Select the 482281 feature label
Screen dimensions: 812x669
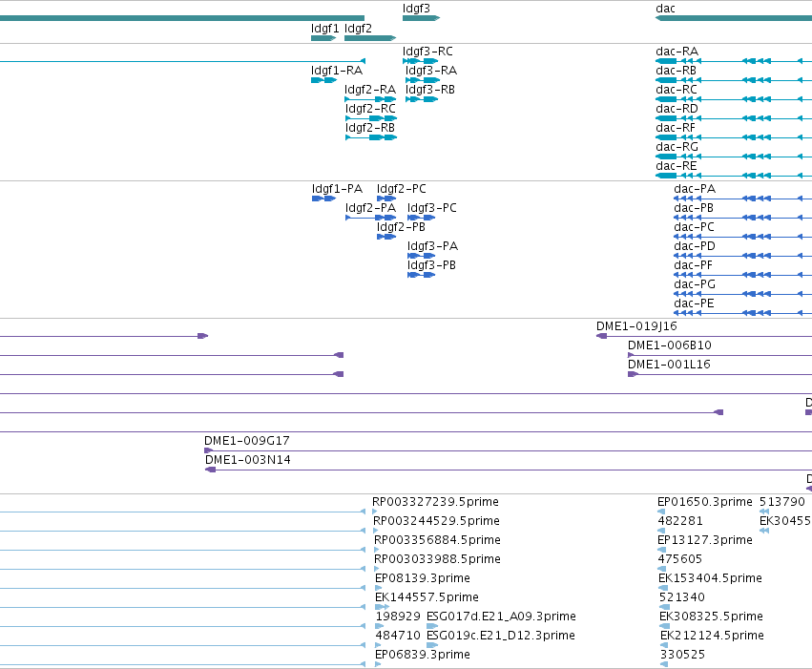coord(680,521)
